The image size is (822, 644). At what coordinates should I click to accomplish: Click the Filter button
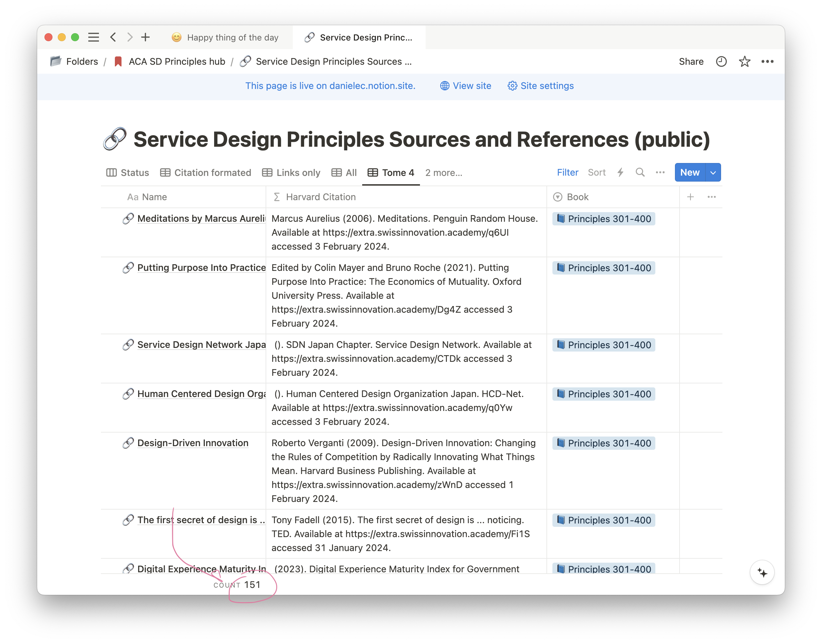pos(567,172)
